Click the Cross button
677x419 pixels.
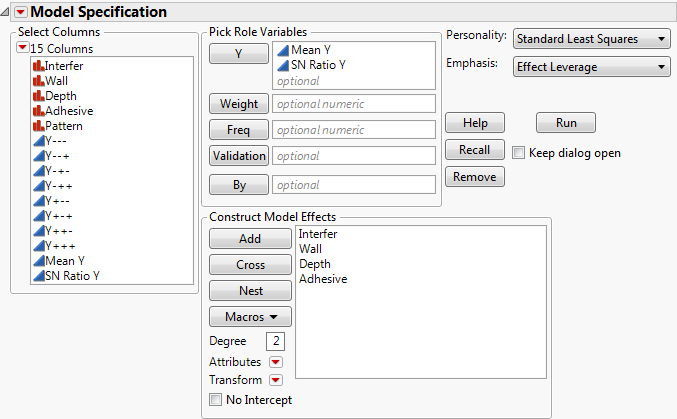click(x=250, y=265)
